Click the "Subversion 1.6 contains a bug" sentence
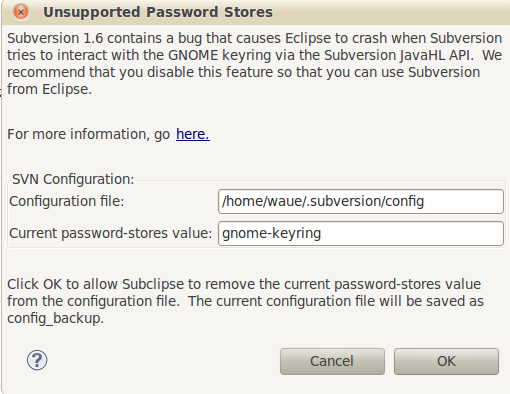 105,38
